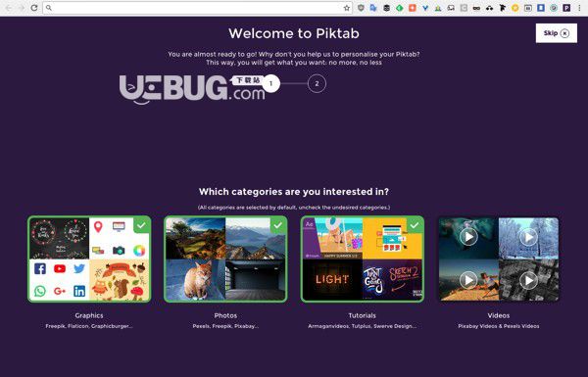
Task: Click the LIGHT tutorial thumbnail
Action: click(x=332, y=280)
